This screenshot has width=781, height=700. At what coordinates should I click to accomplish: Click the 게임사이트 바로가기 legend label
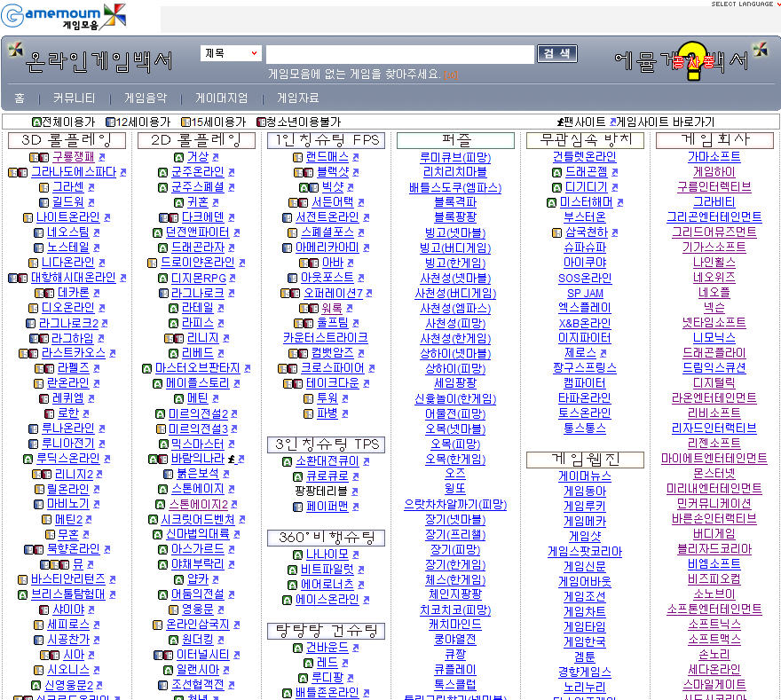666,122
